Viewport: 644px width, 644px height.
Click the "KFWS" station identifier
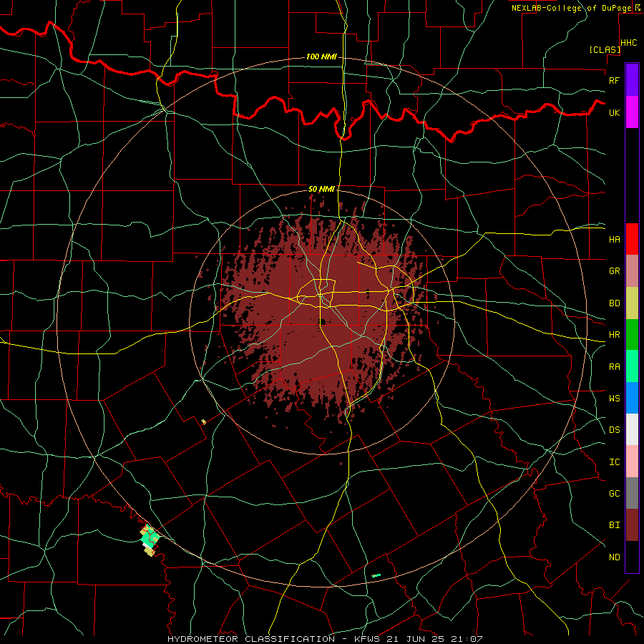pyautogui.click(x=366, y=639)
